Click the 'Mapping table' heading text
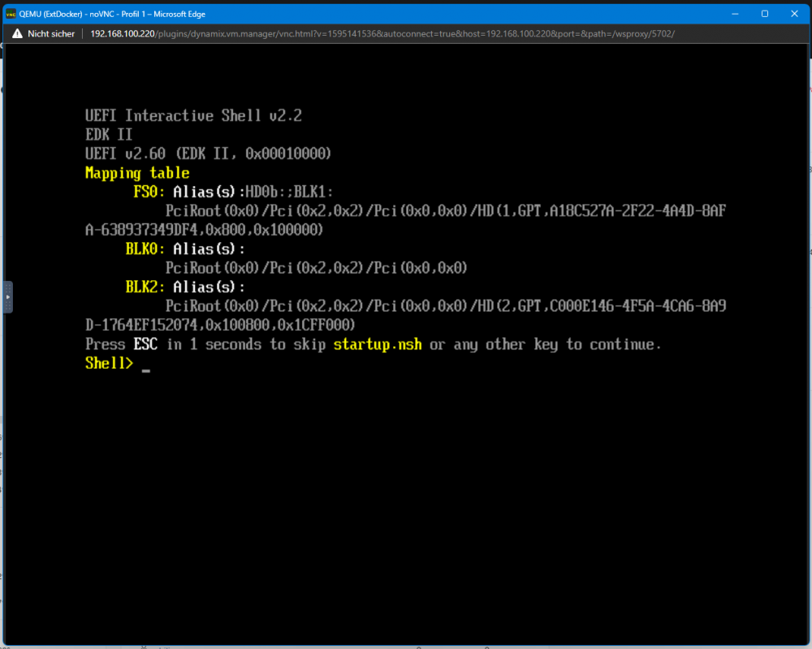This screenshot has width=812, height=649. click(x=137, y=173)
